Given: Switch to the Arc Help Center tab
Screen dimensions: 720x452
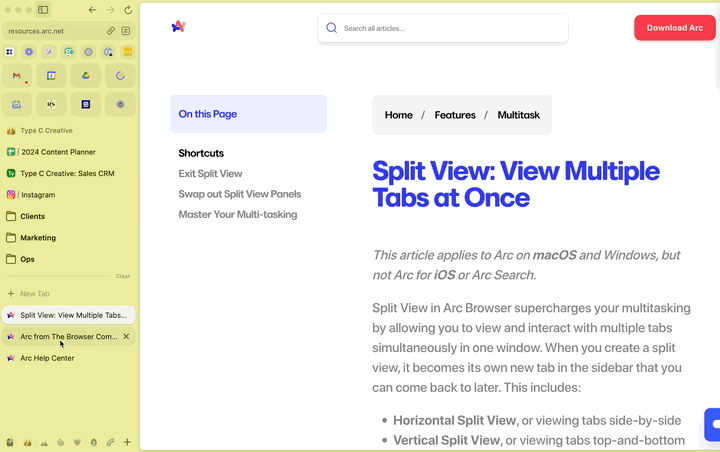Looking at the screenshot, I should pyautogui.click(x=47, y=358).
